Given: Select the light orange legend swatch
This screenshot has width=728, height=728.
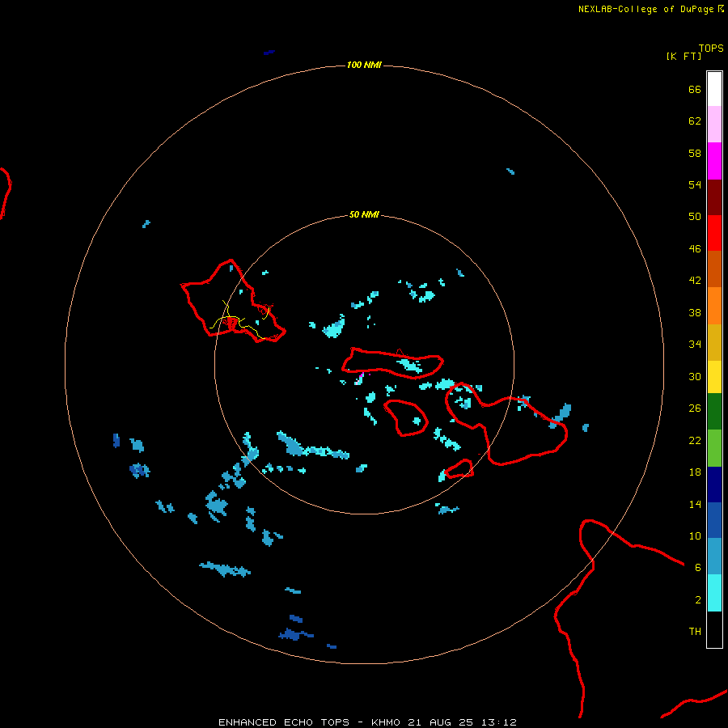Looking at the screenshot, I should coord(714,306).
